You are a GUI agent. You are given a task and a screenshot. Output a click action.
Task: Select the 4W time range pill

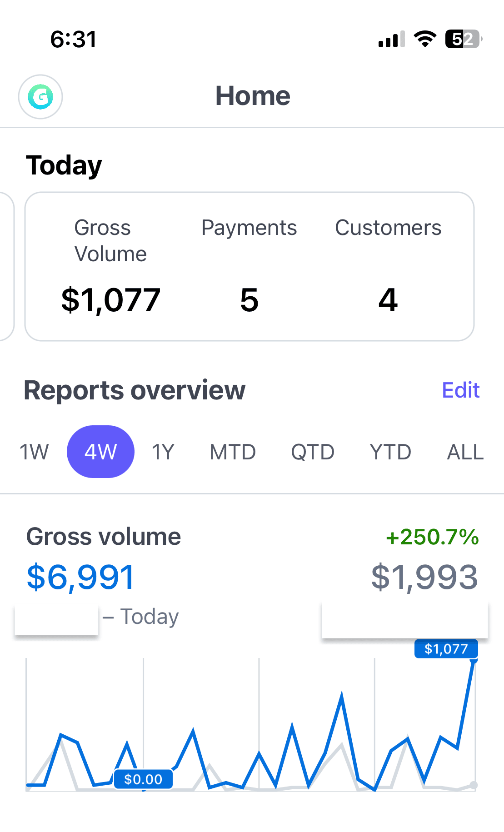tap(100, 452)
